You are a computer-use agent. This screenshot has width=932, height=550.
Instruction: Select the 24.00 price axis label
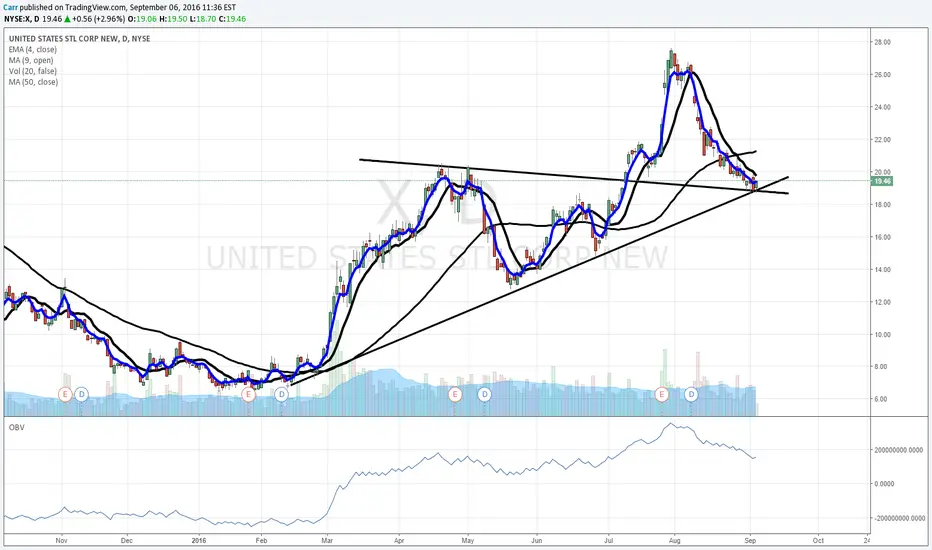coord(882,108)
